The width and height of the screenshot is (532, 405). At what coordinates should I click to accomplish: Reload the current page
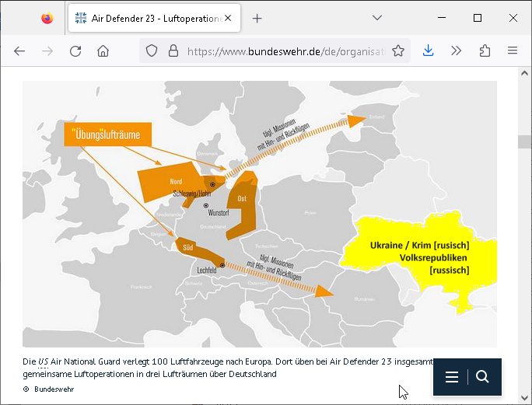[75, 51]
